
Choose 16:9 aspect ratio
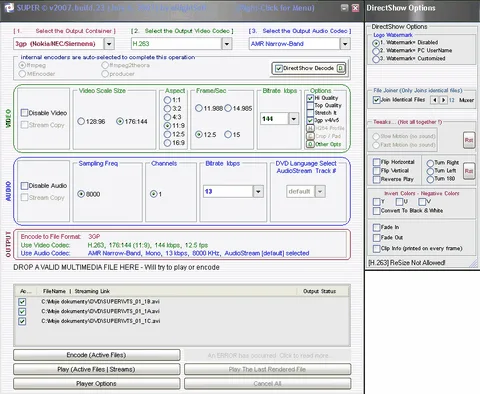coord(168,143)
